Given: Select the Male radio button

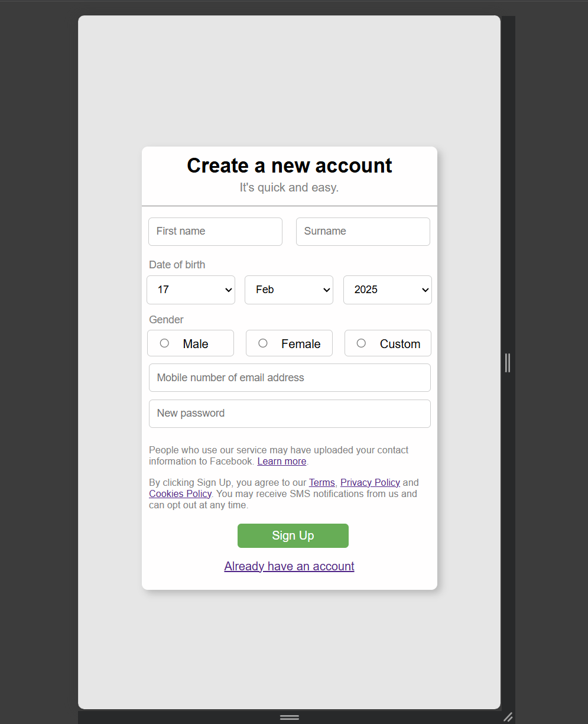Looking at the screenshot, I should [164, 343].
